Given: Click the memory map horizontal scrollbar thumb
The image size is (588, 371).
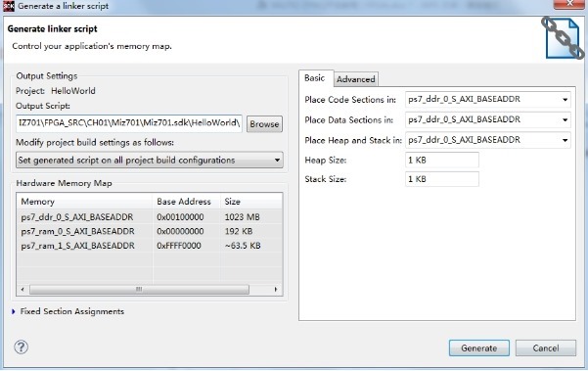Looking at the screenshot, I should (x=139, y=289).
